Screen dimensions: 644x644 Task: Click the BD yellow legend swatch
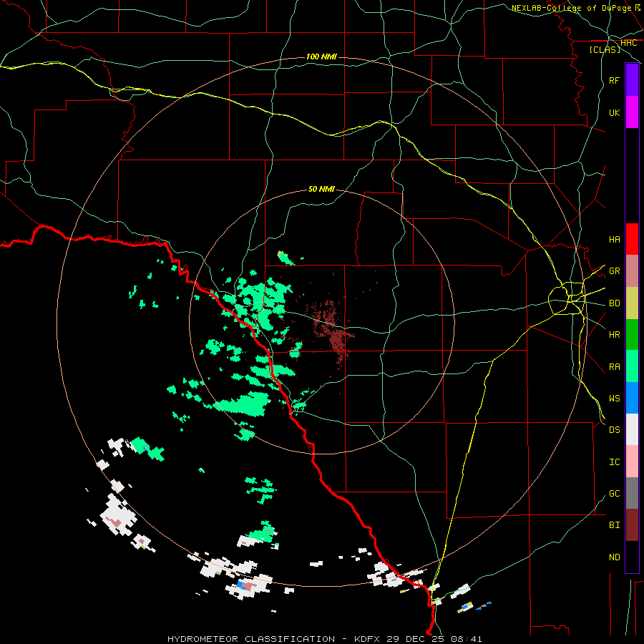pos(632,303)
